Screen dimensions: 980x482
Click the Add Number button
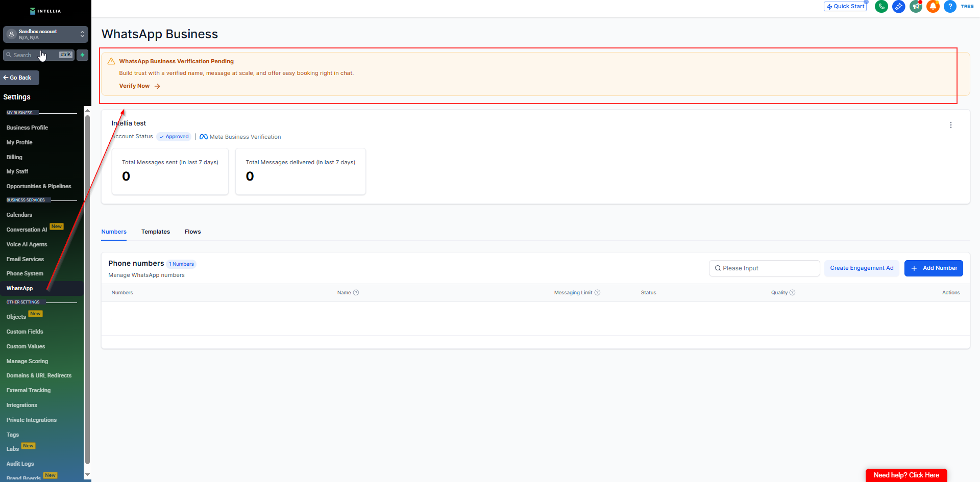934,268
